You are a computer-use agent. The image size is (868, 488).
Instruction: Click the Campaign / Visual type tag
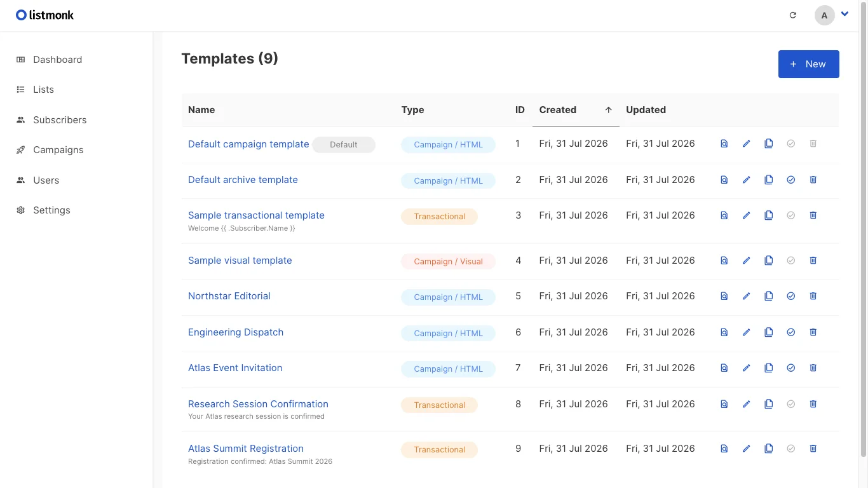click(448, 261)
